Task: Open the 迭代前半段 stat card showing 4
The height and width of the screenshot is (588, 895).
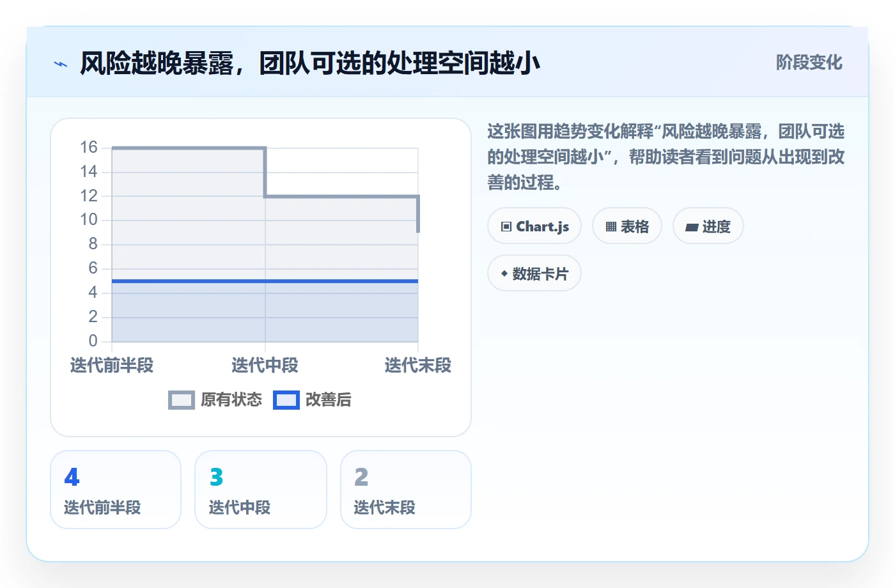Action: coord(116,490)
